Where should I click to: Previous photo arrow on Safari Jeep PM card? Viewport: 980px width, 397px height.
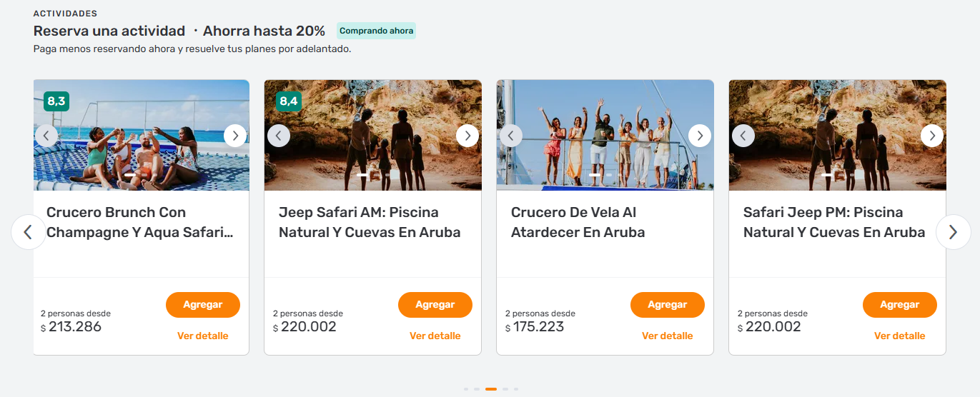coord(743,136)
